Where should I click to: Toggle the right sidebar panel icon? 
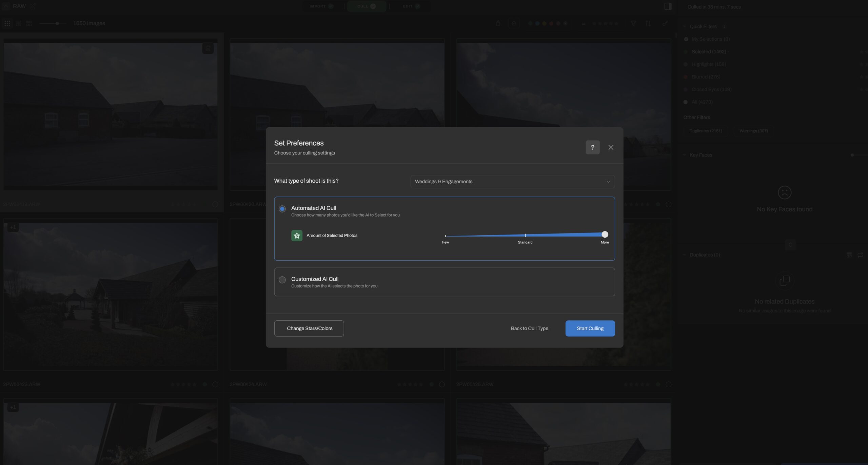(x=668, y=6)
